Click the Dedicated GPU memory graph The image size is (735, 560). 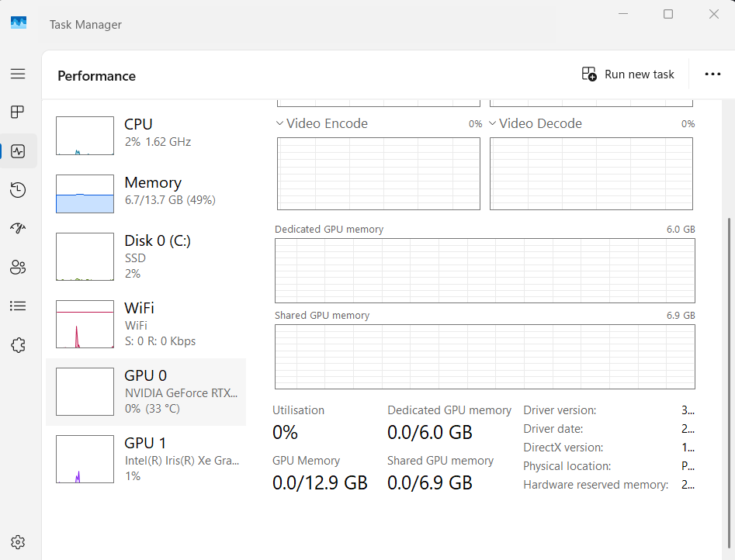point(484,271)
